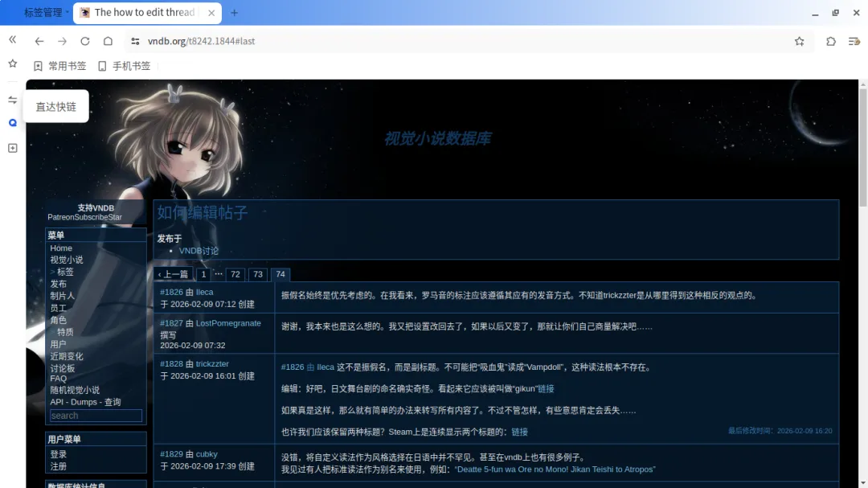Go to previous page 上一篇
868x488 pixels.
[x=174, y=274]
